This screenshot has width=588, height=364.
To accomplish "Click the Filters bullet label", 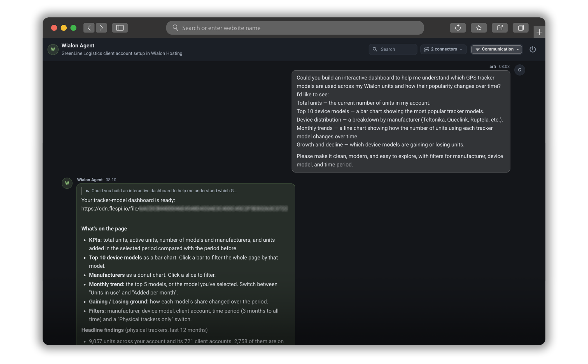I will [97, 311].
